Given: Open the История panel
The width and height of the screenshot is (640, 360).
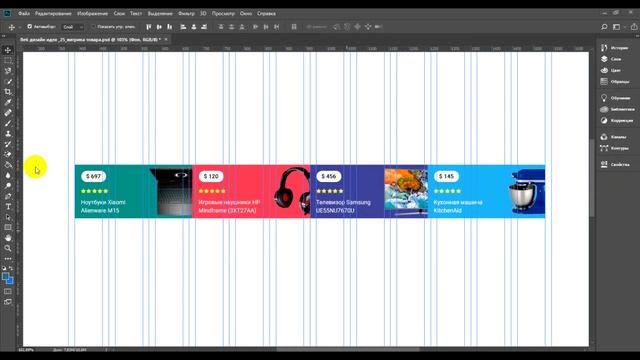Looking at the screenshot, I should [615, 48].
